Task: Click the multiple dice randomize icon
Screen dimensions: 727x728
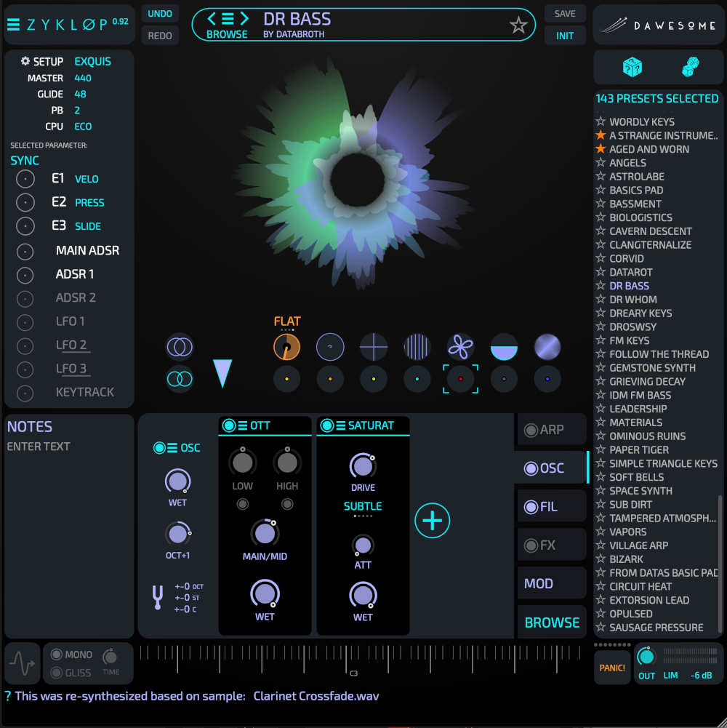Action: (690, 68)
